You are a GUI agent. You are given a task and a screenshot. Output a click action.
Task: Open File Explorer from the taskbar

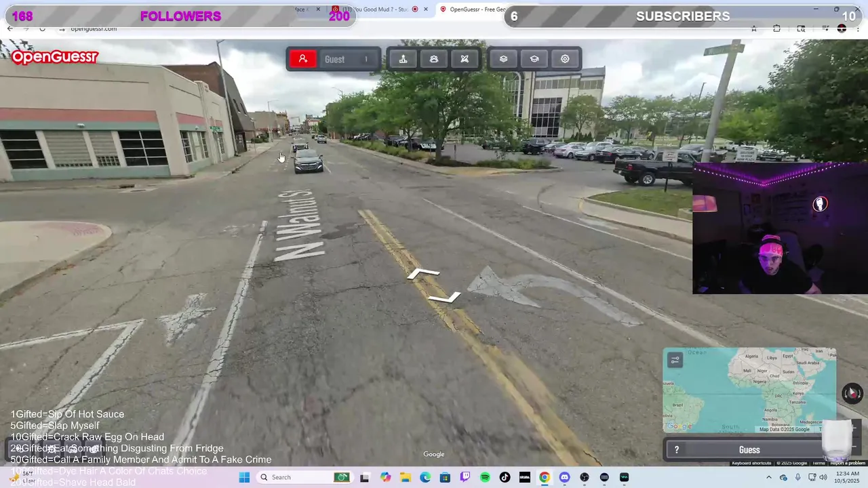click(406, 477)
